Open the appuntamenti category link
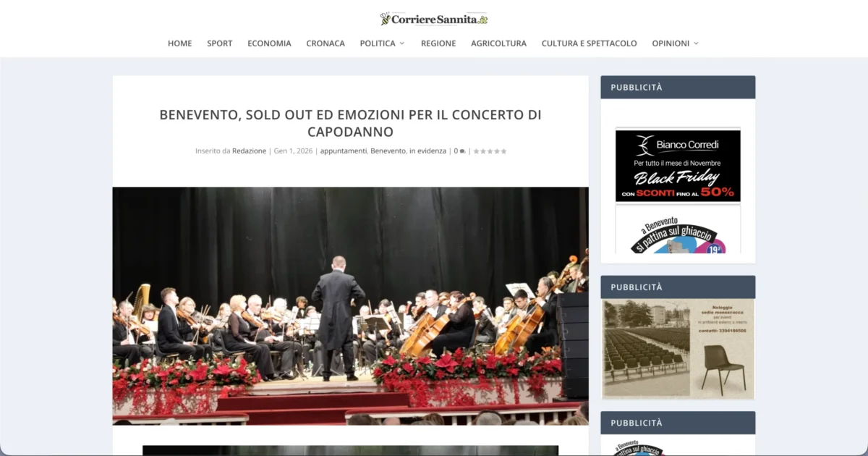The height and width of the screenshot is (456, 868). 344,151
